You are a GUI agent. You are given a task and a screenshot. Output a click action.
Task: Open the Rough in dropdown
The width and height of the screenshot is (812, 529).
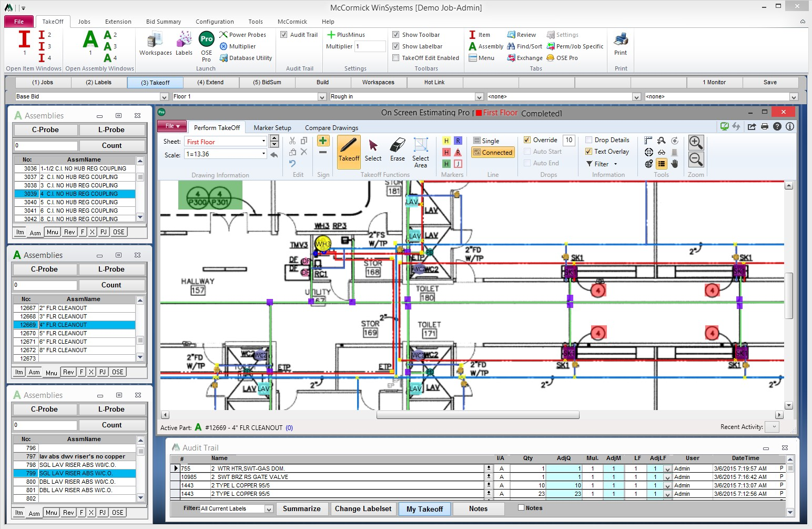click(x=479, y=97)
